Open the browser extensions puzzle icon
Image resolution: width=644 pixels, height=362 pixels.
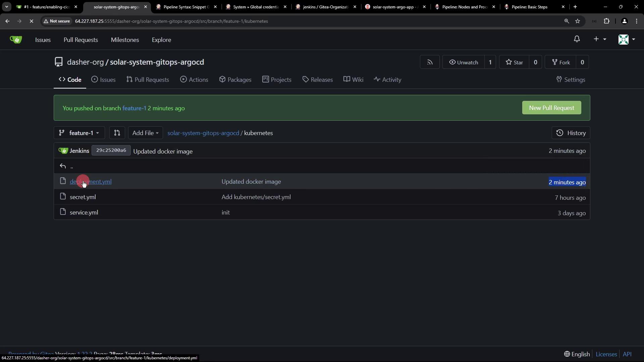click(606, 21)
